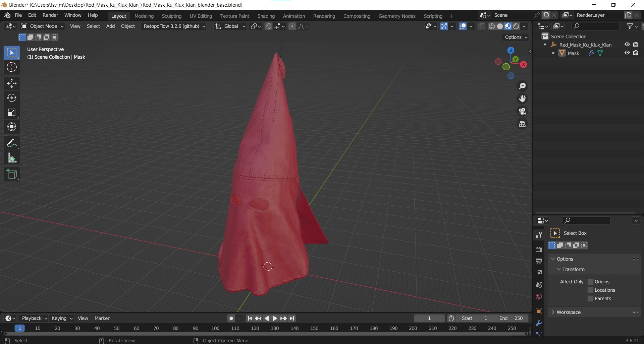Open RetopoFlow 3.2.6 dropdown
This screenshot has height=344, width=644.
click(174, 26)
